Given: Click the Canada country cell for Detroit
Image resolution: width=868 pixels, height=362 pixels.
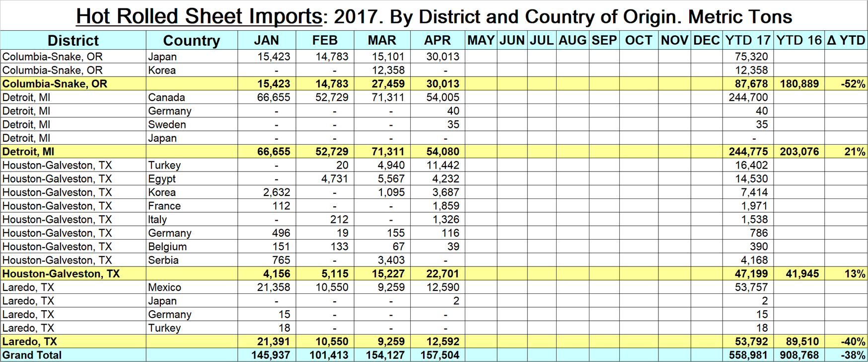Looking at the screenshot, I should (x=166, y=97).
